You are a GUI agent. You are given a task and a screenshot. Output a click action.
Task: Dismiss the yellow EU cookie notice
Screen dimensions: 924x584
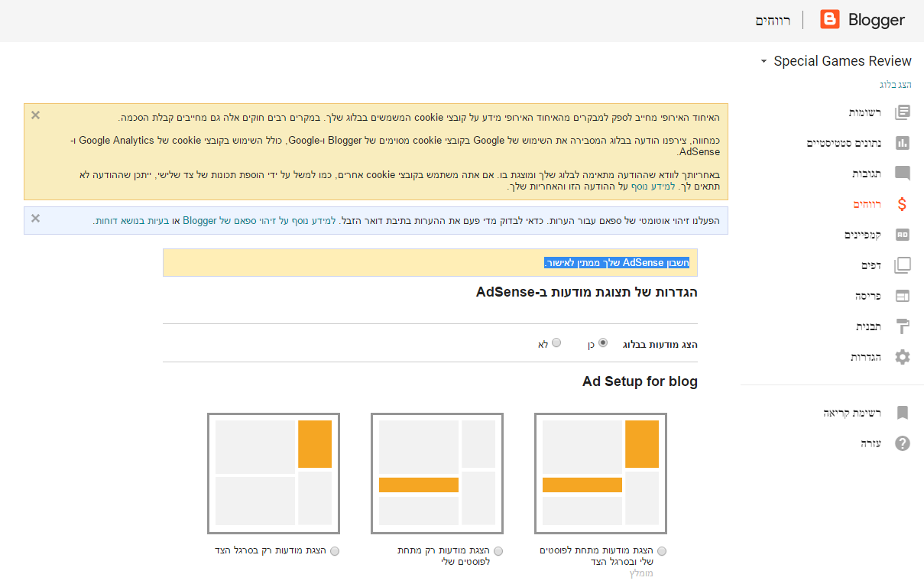coord(35,115)
